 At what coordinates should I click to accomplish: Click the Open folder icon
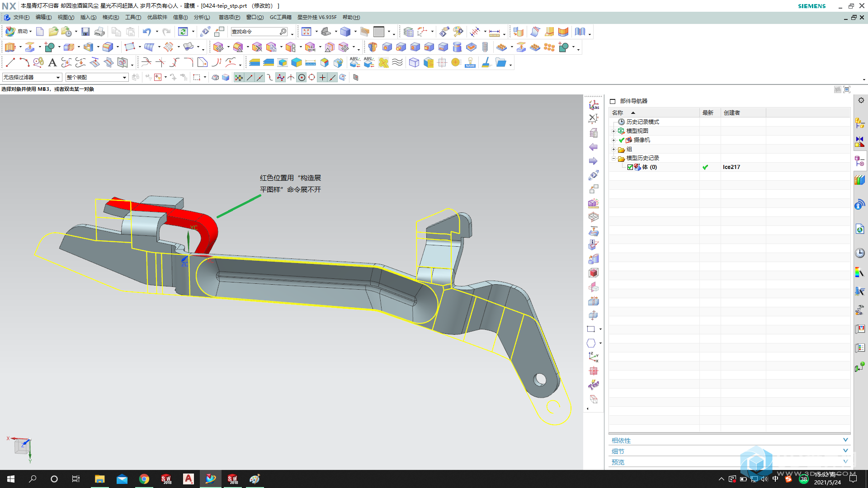53,32
